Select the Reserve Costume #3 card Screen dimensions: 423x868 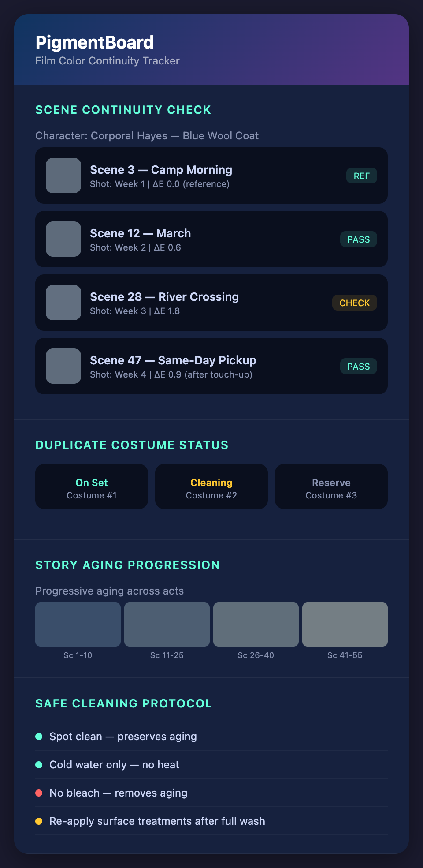[x=331, y=486]
